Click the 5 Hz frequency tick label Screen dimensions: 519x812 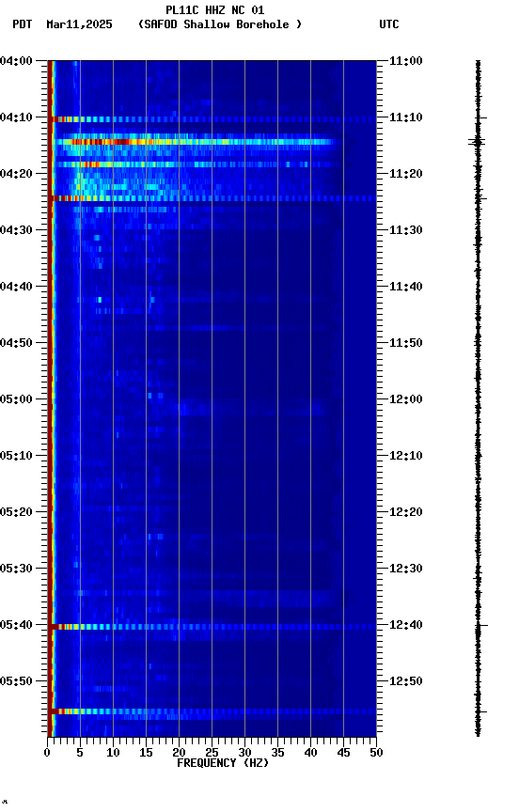pos(80,753)
